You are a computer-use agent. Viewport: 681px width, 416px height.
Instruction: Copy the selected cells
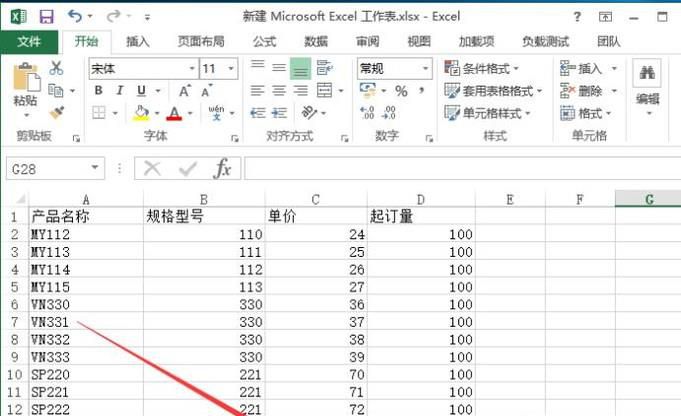click(x=56, y=90)
